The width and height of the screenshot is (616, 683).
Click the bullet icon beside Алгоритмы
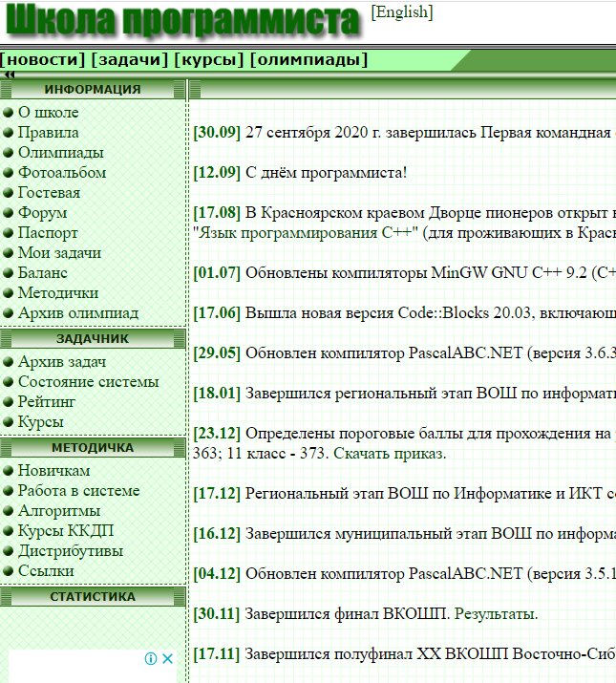[x=9, y=511]
